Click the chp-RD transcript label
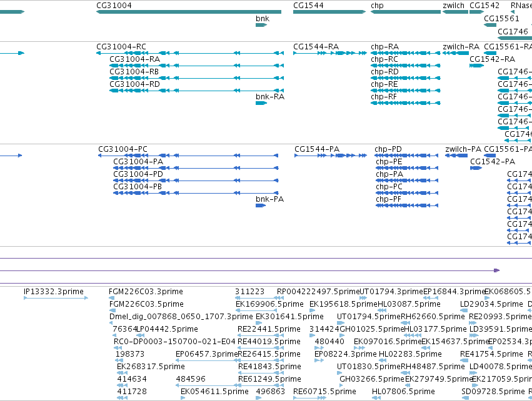 (x=384, y=72)
